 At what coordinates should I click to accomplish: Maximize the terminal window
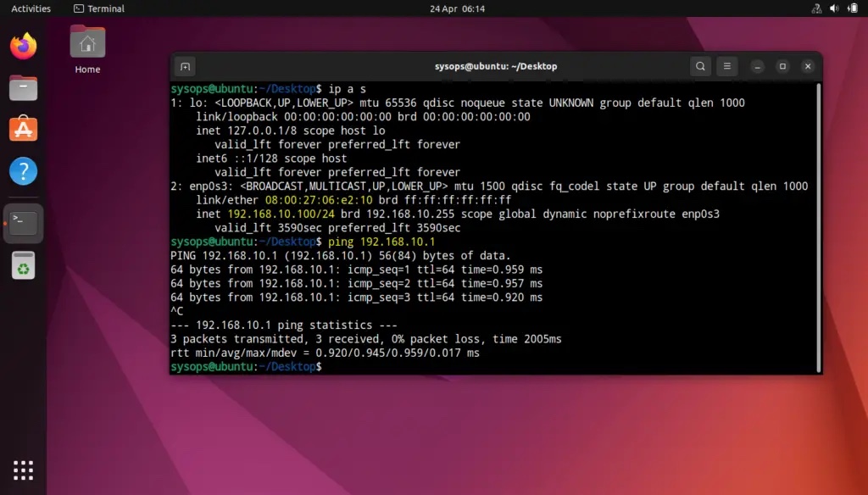pyautogui.click(x=782, y=66)
